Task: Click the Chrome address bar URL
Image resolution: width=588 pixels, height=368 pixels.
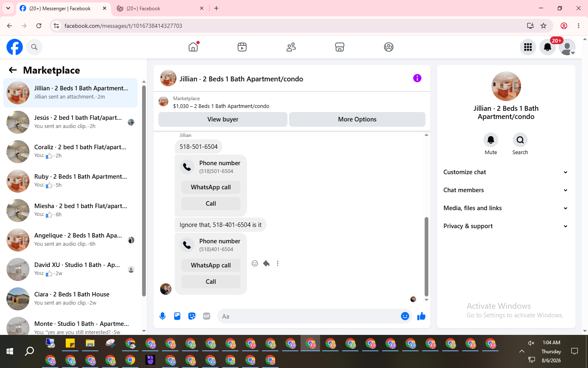Action: coord(123,26)
